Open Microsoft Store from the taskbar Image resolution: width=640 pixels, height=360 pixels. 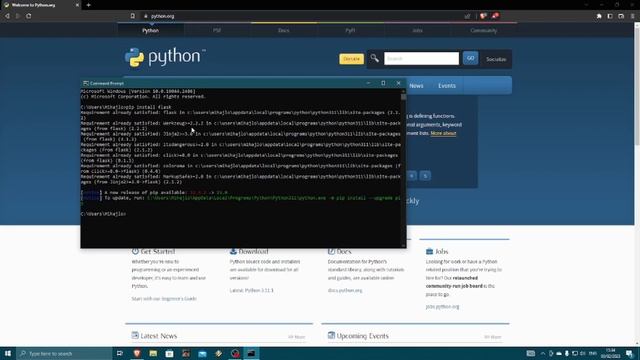(169, 353)
